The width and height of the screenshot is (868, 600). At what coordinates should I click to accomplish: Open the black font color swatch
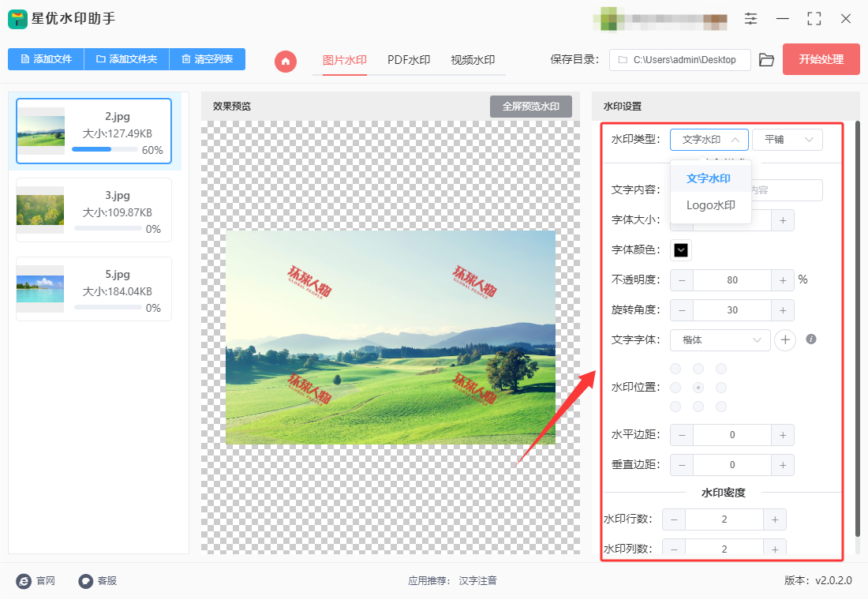[681, 250]
